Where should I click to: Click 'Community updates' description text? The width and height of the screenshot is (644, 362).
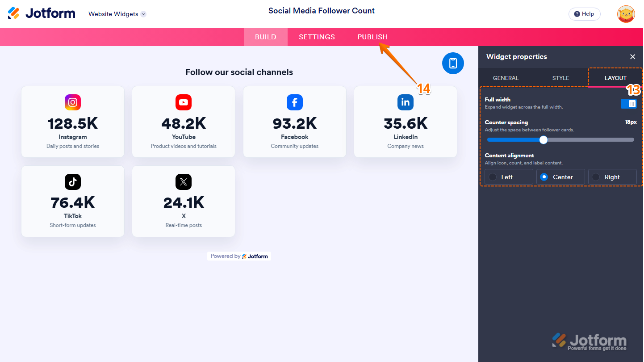click(295, 146)
